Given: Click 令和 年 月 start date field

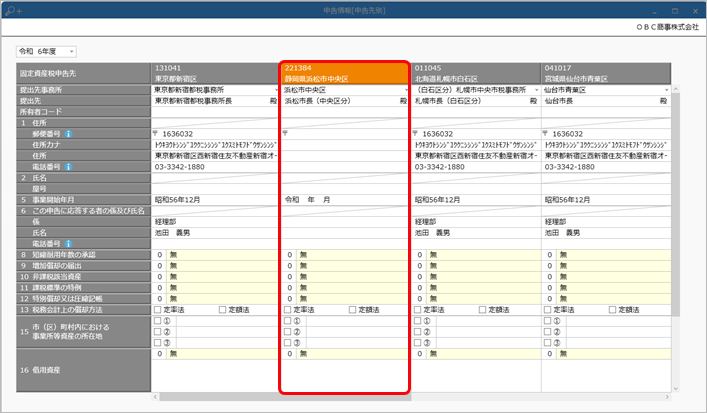Looking at the screenshot, I should pos(345,200).
